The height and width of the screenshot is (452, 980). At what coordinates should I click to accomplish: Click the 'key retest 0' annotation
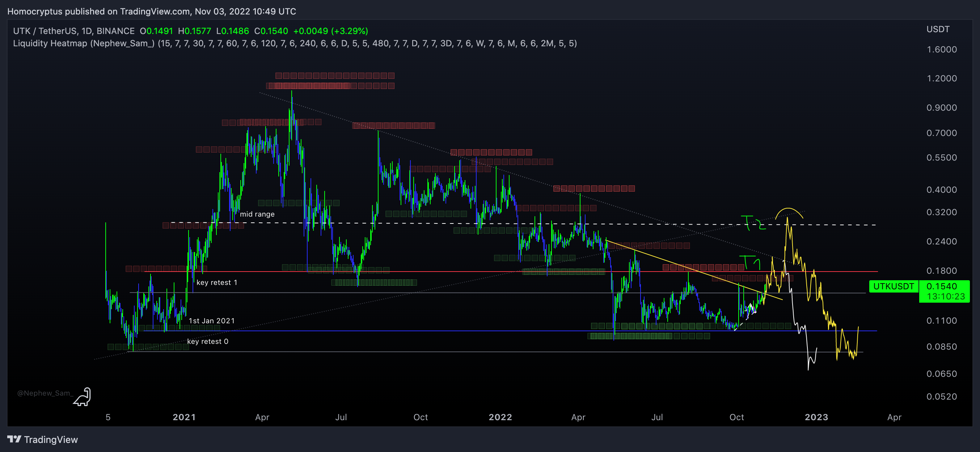click(208, 341)
